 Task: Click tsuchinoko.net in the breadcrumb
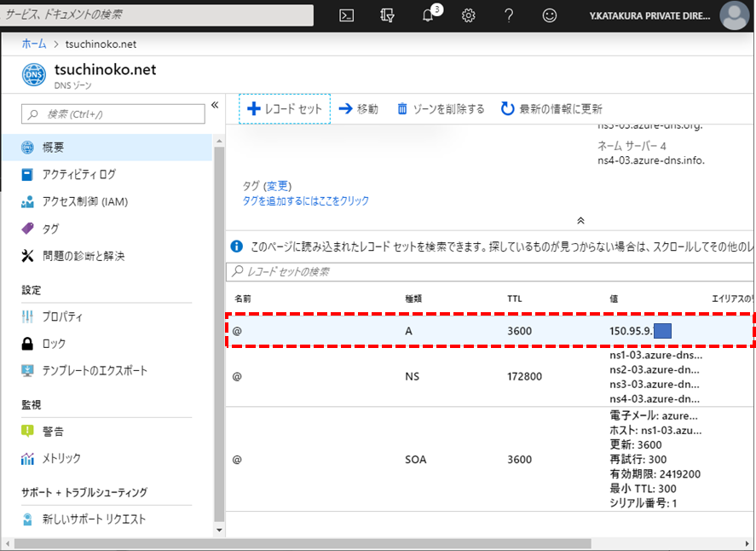pyautogui.click(x=101, y=43)
